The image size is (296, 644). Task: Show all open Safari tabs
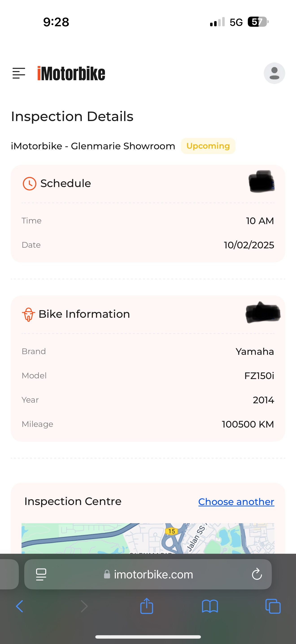coord(273,606)
